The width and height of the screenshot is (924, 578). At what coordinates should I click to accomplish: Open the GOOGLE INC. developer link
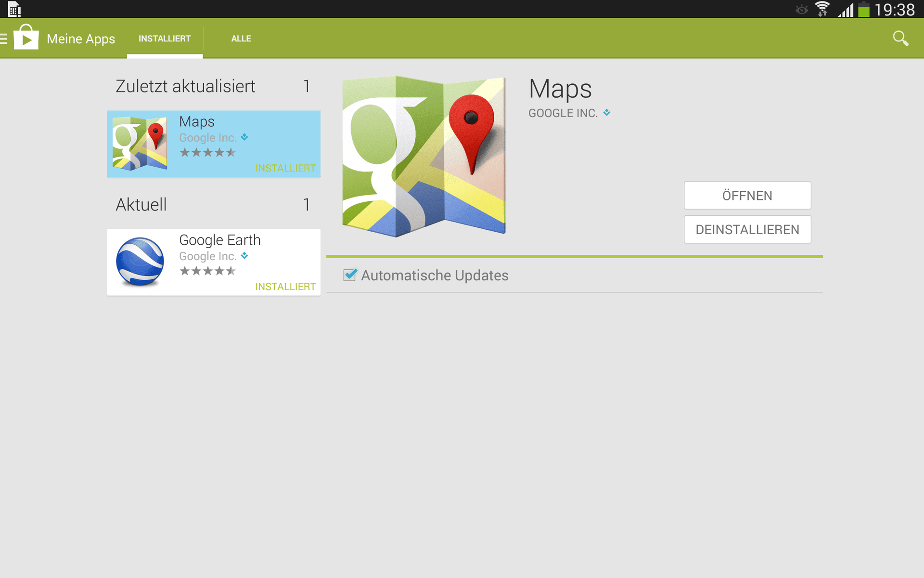coord(563,113)
